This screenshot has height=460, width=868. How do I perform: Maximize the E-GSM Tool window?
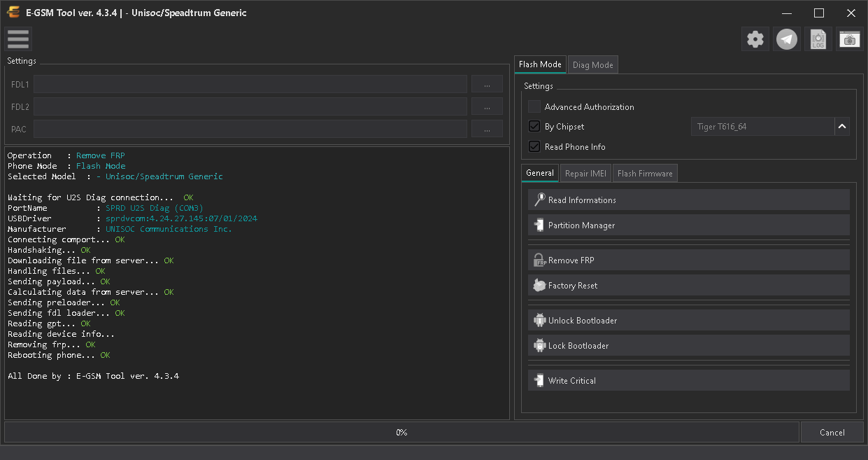coord(819,13)
